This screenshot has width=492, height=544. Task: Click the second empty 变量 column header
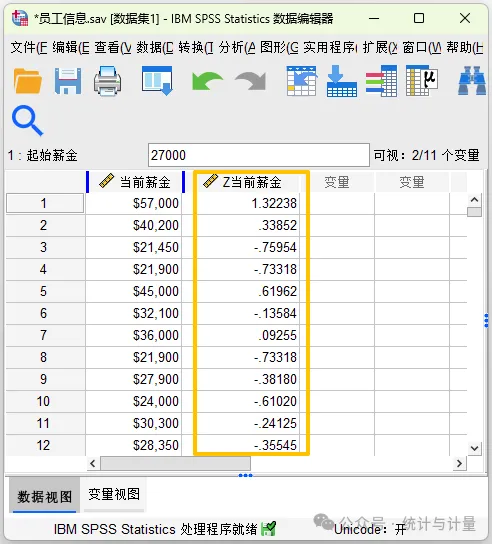pyautogui.click(x=412, y=182)
